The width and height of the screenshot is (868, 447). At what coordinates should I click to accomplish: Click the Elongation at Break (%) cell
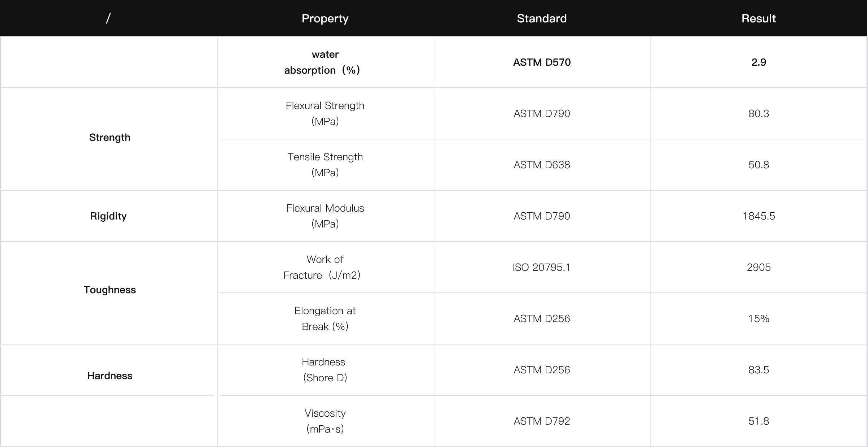pyautogui.click(x=325, y=318)
